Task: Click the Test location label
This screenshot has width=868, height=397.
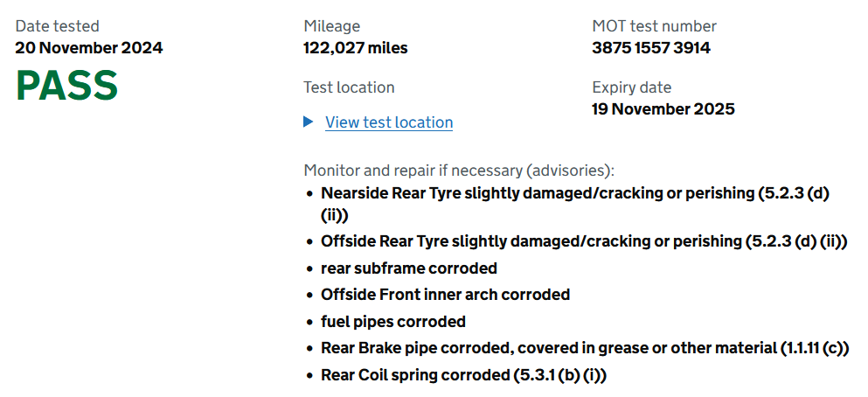Action: click(349, 87)
